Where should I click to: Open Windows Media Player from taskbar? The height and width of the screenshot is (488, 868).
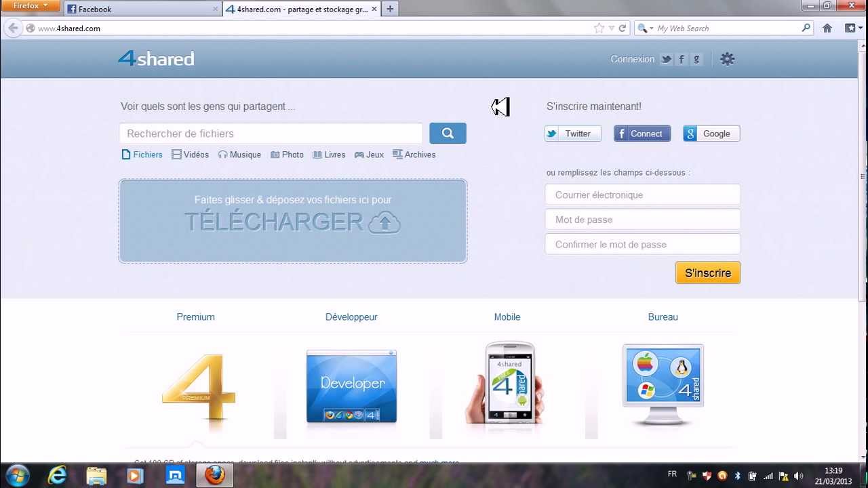pyautogui.click(x=135, y=475)
